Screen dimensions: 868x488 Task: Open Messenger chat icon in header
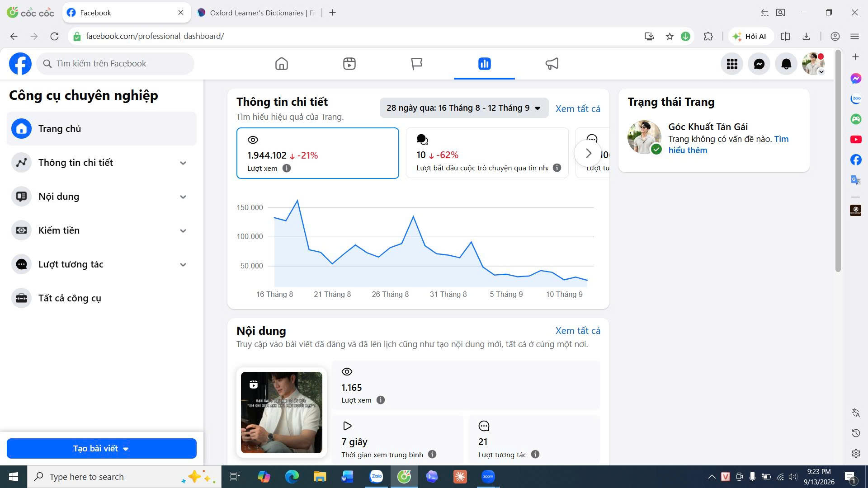tap(759, 64)
